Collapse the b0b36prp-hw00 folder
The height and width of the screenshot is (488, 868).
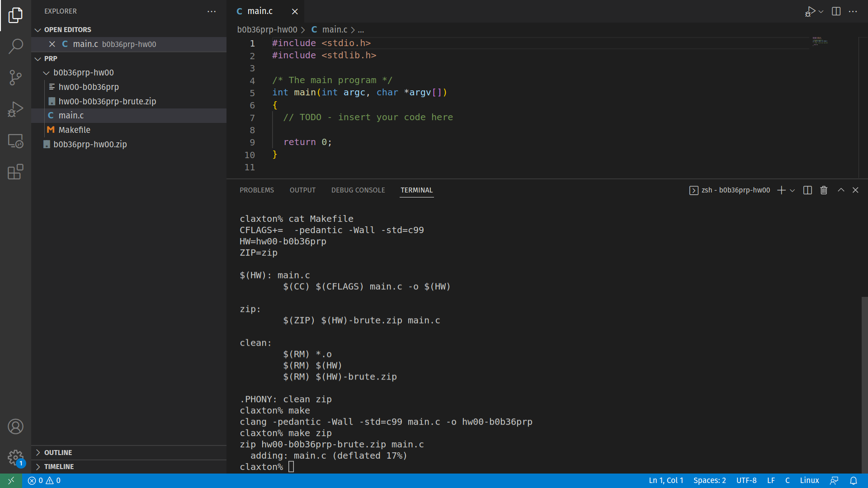[x=46, y=73]
